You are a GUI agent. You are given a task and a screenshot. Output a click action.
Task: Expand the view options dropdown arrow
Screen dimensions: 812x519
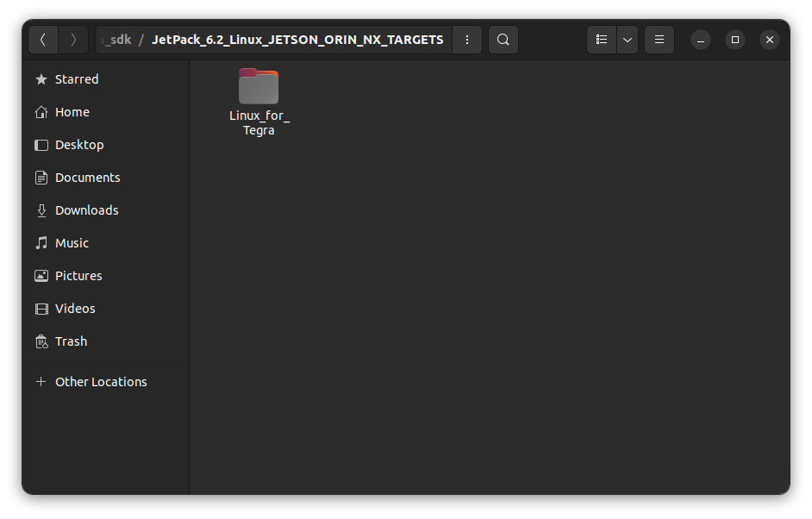628,40
